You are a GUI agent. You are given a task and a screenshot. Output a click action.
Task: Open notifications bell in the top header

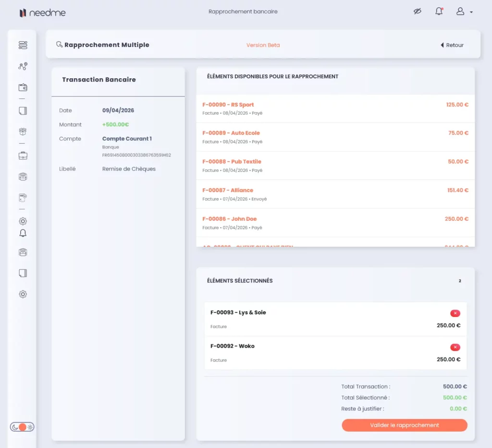(439, 12)
